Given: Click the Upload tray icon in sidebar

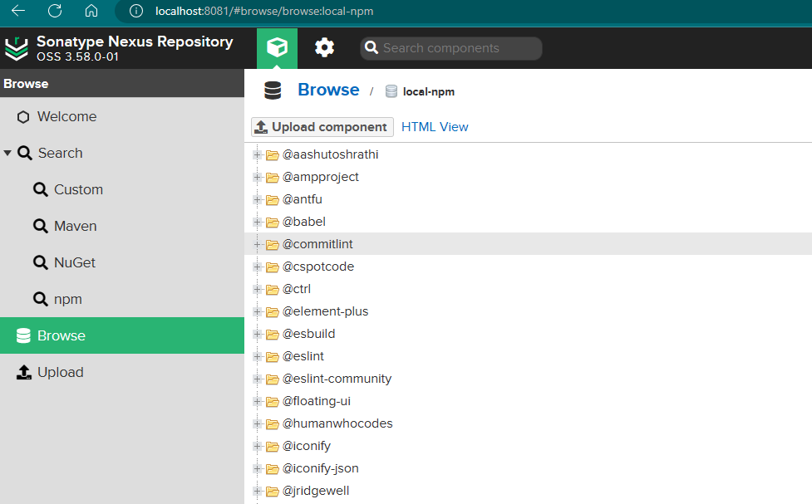Looking at the screenshot, I should (24, 372).
